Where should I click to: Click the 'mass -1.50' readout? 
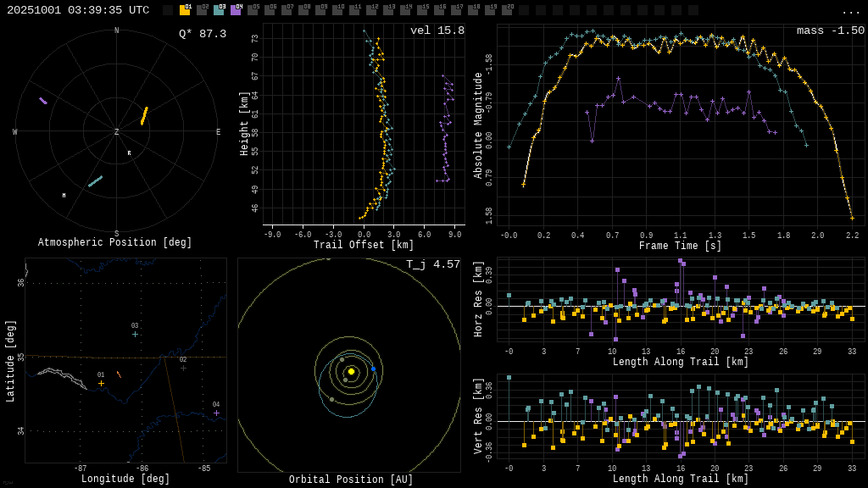tap(830, 31)
